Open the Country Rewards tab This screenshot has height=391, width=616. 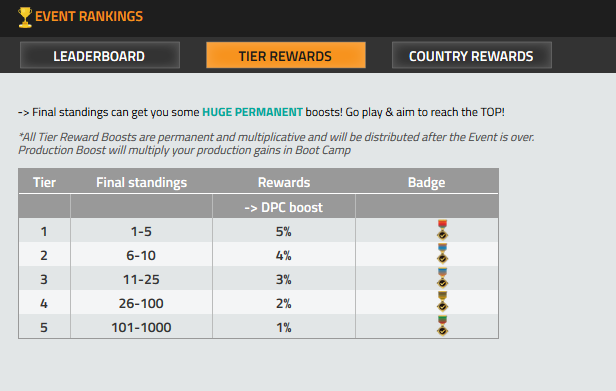pos(471,55)
